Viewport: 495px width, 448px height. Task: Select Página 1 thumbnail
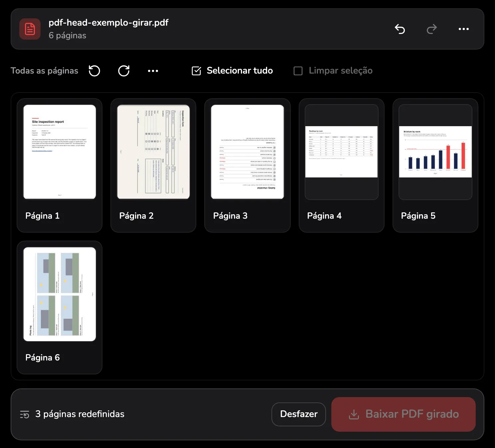point(60,152)
